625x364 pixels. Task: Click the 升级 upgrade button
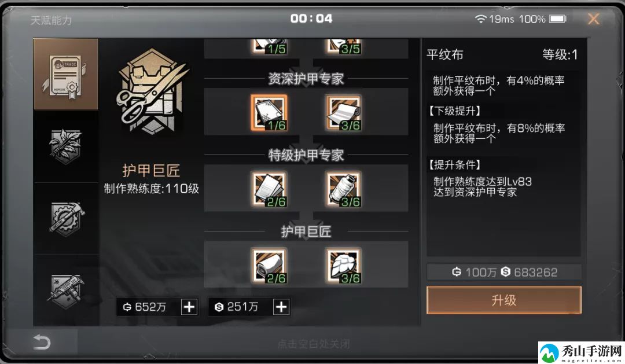tap(504, 300)
